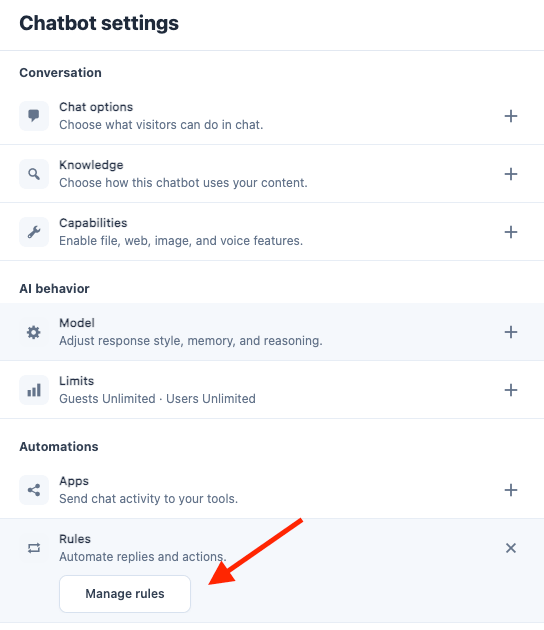
Task: Expand Limits with the plus icon
Action: point(511,390)
